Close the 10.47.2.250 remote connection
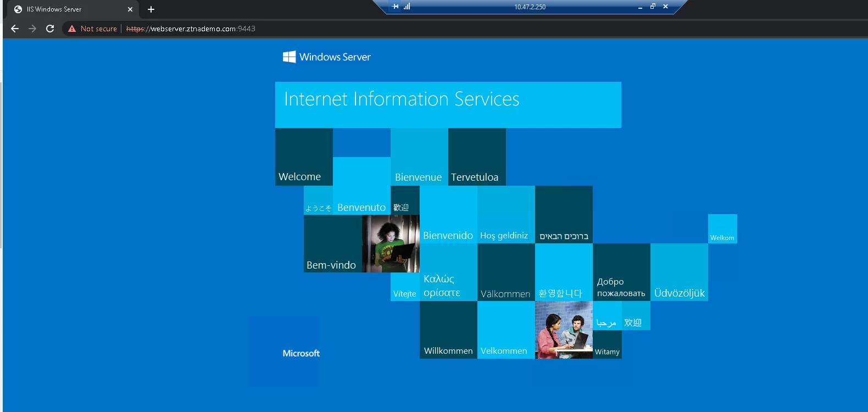This screenshot has height=412, width=868. pyautogui.click(x=665, y=7)
